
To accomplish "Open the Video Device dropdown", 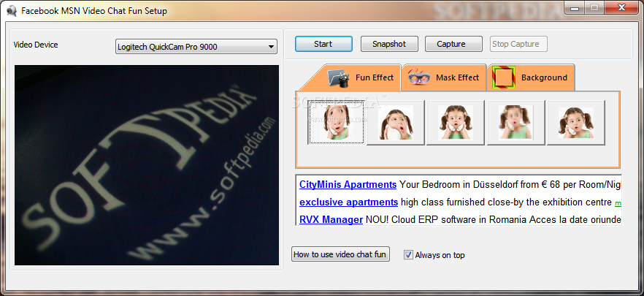I will (196, 47).
